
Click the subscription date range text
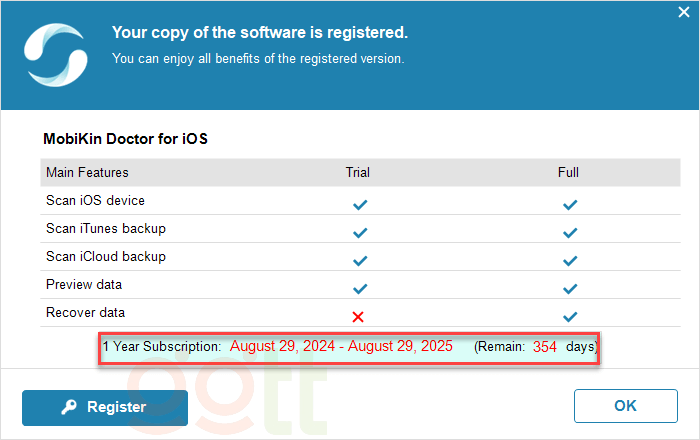341,346
